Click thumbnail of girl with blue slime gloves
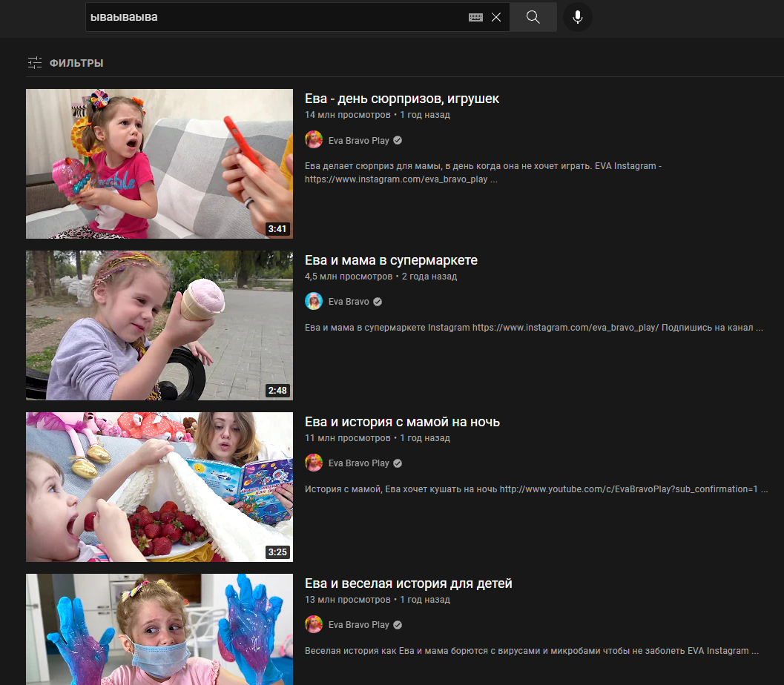The height and width of the screenshot is (685, 784). click(159, 629)
